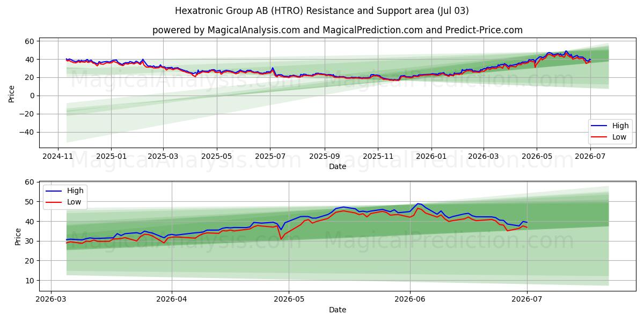The height and width of the screenshot is (322, 644).
Task: Click the 2026-07 tick on upper chart
Action: 590,157
